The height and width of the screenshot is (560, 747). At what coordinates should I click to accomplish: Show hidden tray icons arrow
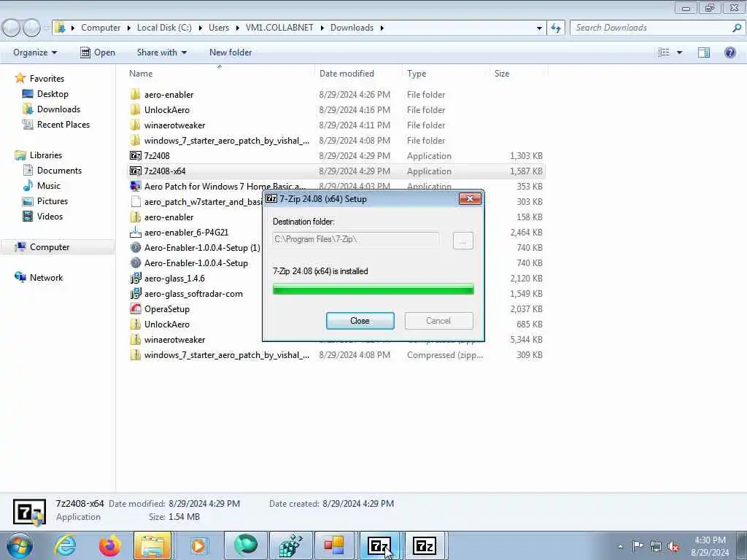point(620,547)
